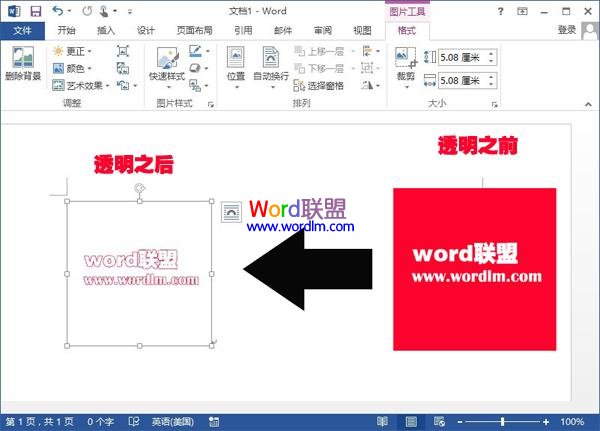Click the Undo icon

[x=58, y=11]
